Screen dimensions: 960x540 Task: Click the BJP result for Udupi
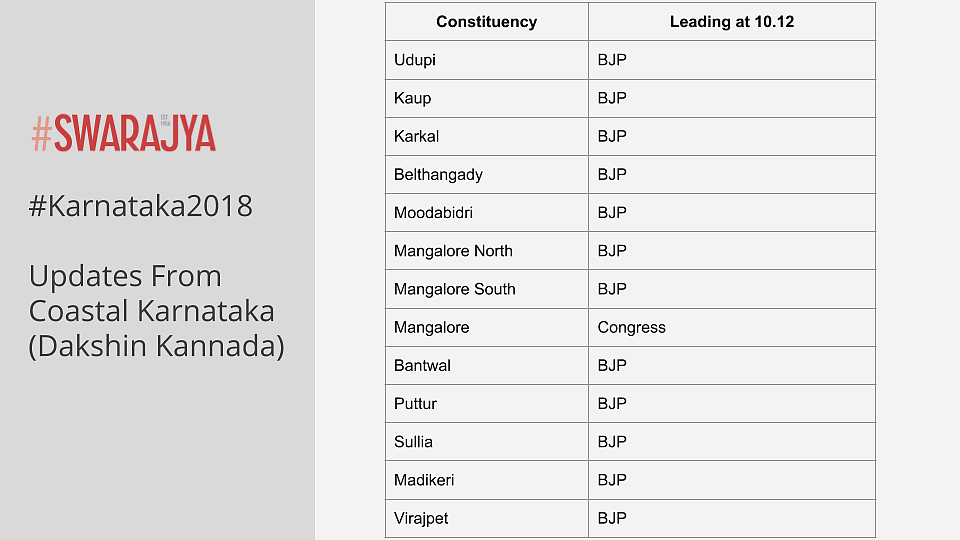pos(612,60)
